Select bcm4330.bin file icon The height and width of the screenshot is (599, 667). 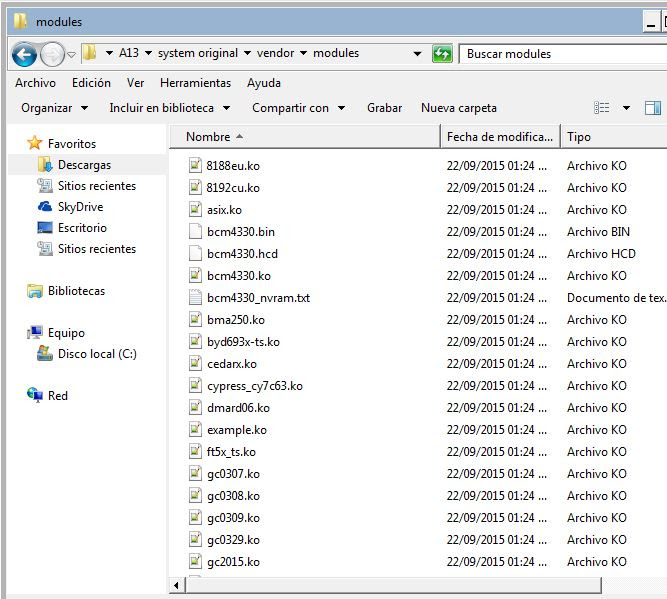tap(195, 231)
